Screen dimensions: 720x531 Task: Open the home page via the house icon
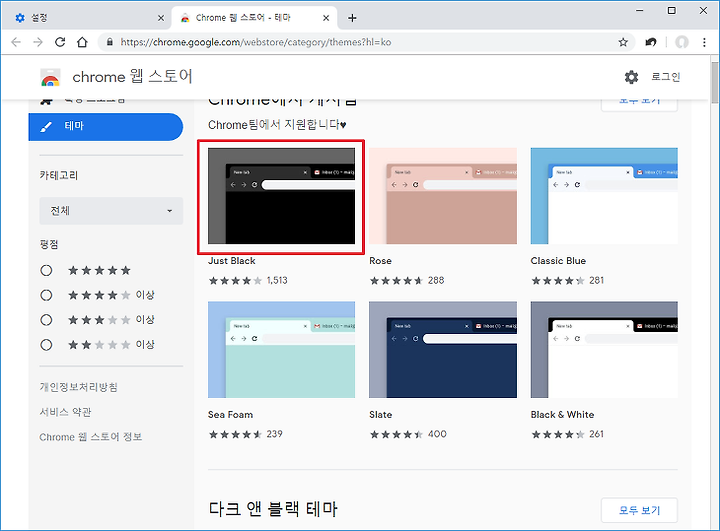[x=82, y=42]
